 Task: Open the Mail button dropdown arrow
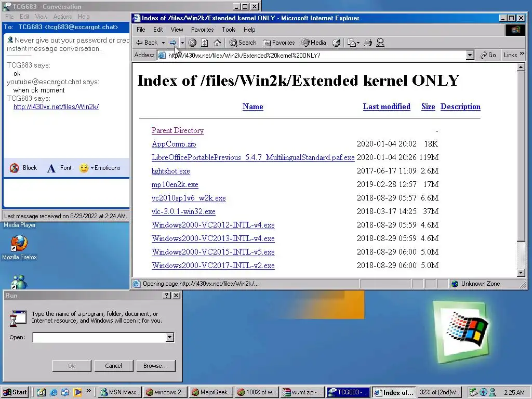pyautogui.click(x=358, y=43)
